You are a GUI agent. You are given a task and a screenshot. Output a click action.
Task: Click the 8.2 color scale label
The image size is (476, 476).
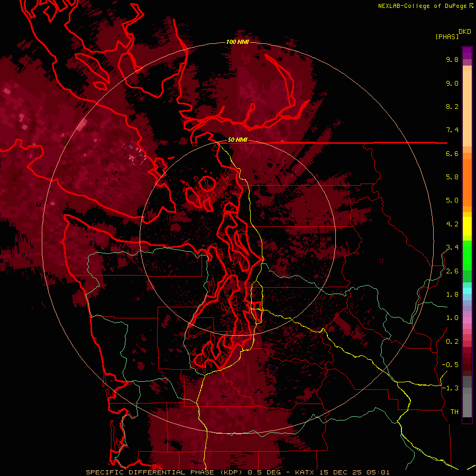tap(452, 106)
